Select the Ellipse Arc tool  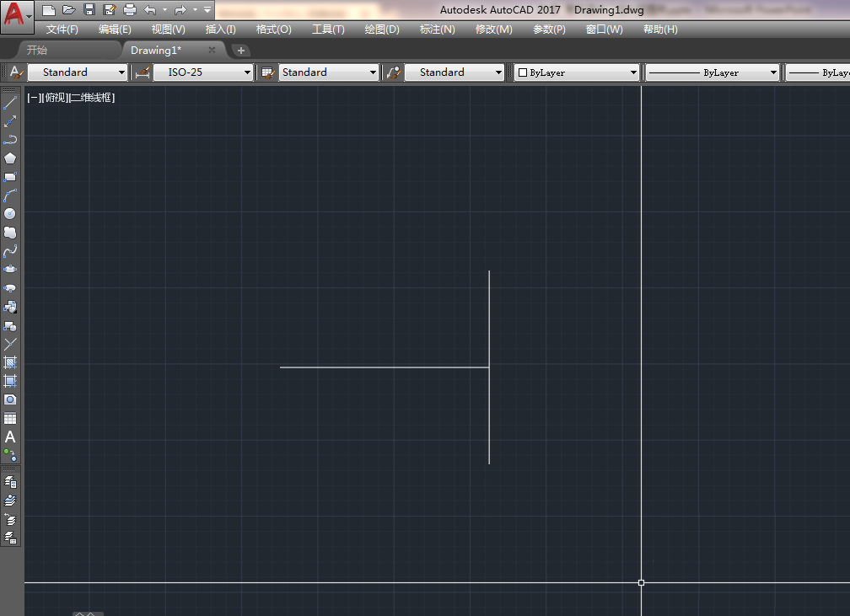coord(10,288)
